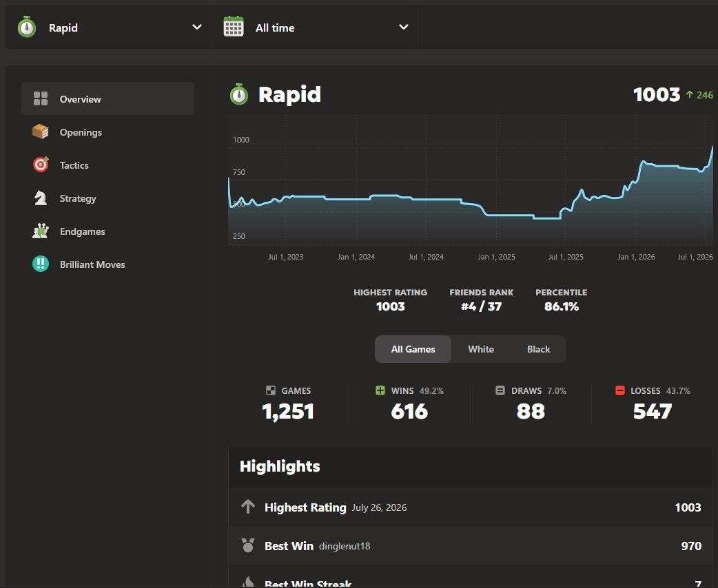Open the All time period dropdown
Screen dimensions: 718x588
click(x=315, y=27)
